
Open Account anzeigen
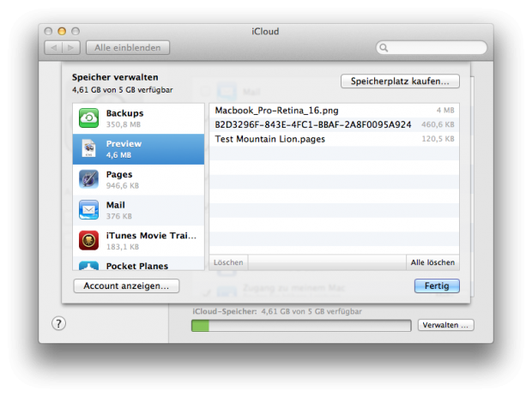pyautogui.click(x=126, y=286)
